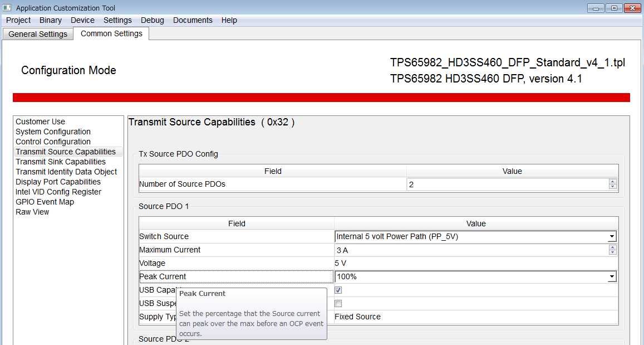Screen dimensions: 644x345
Task: Decrease Maximum Current with down arrow
Action: click(x=613, y=252)
